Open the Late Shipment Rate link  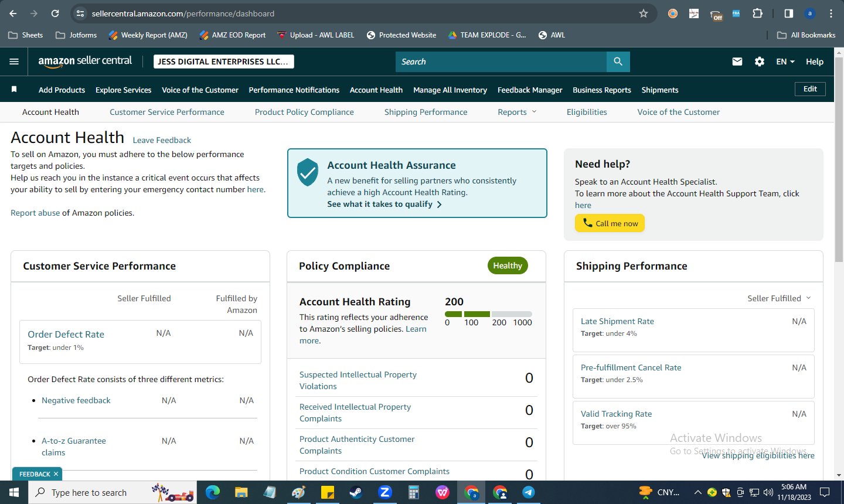617,321
